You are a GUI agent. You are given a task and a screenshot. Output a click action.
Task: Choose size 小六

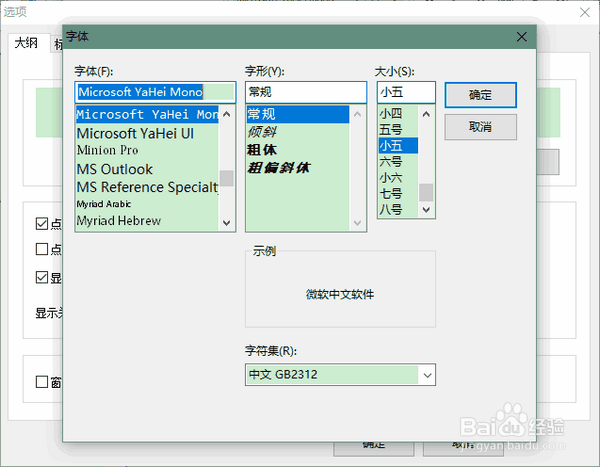click(398, 178)
